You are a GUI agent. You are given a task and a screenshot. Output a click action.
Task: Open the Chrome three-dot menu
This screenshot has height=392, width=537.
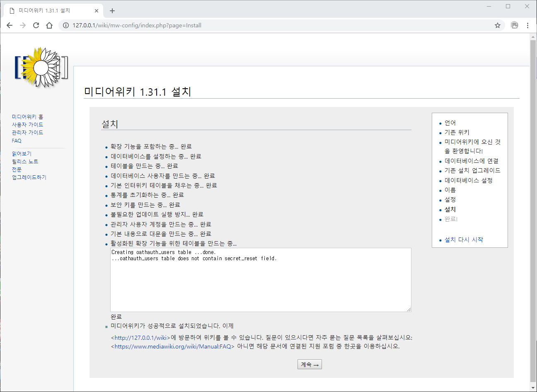pyautogui.click(x=527, y=25)
